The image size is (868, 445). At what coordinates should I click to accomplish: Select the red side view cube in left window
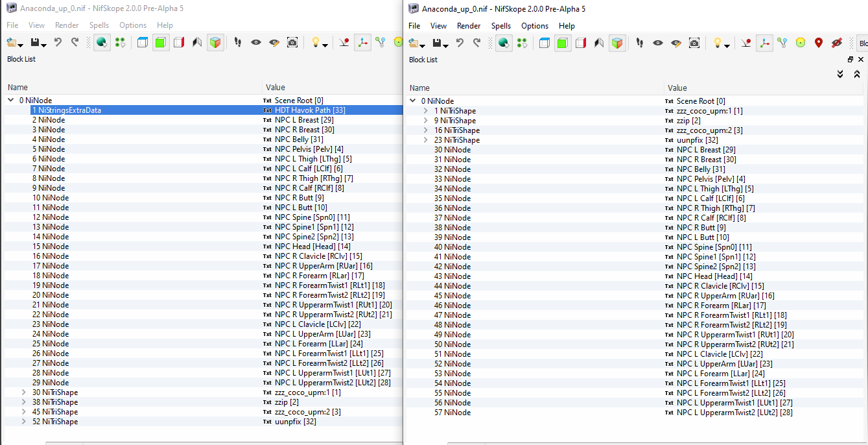179,42
